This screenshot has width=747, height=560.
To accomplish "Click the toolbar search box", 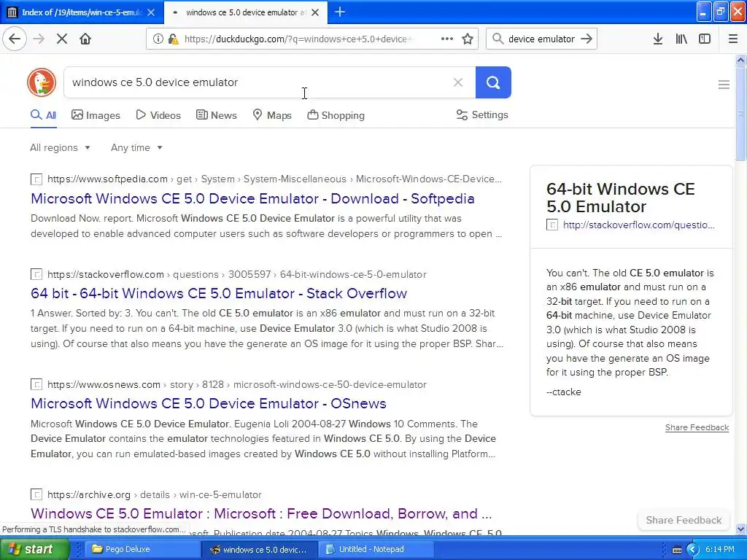I will [x=541, y=39].
